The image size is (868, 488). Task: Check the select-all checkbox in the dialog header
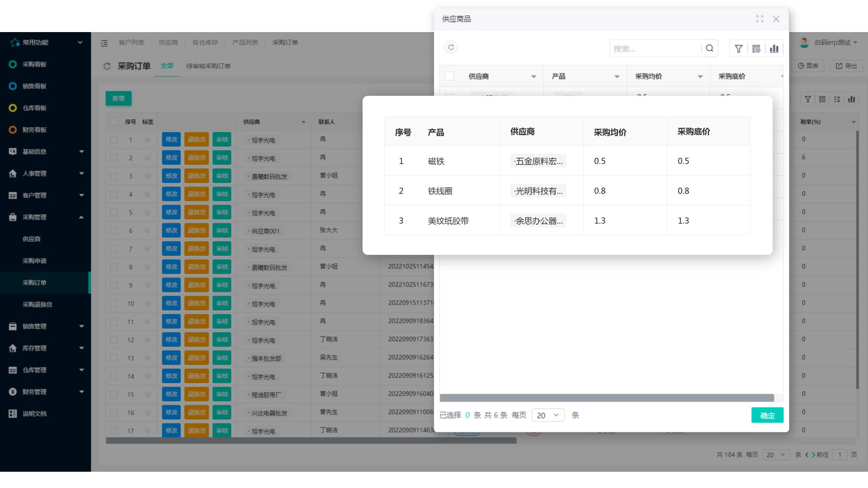coord(449,76)
